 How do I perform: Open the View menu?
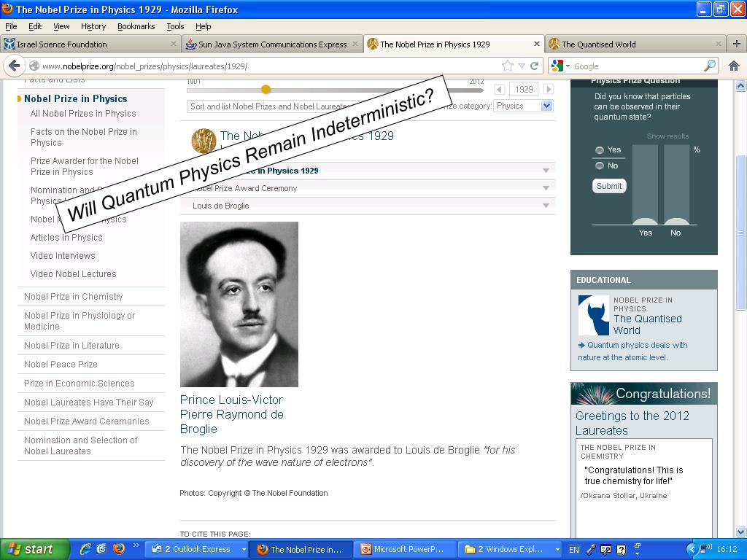(x=61, y=26)
